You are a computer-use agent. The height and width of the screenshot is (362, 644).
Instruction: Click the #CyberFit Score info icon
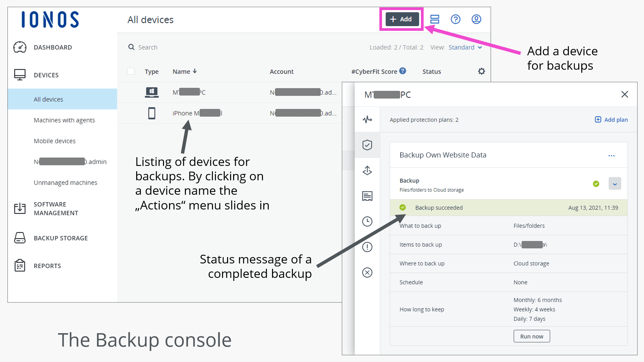coord(403,71)
